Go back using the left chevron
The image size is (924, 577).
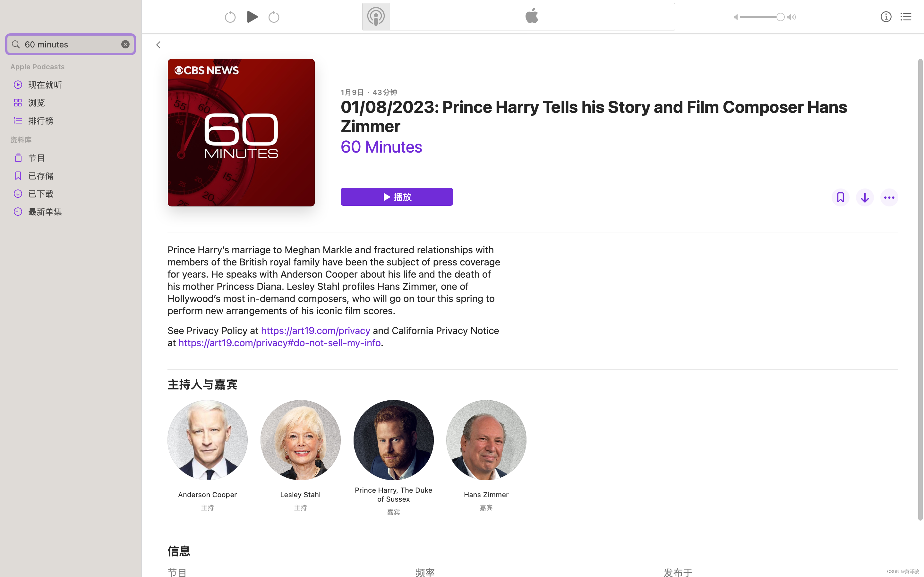click(x=158, y=45)
